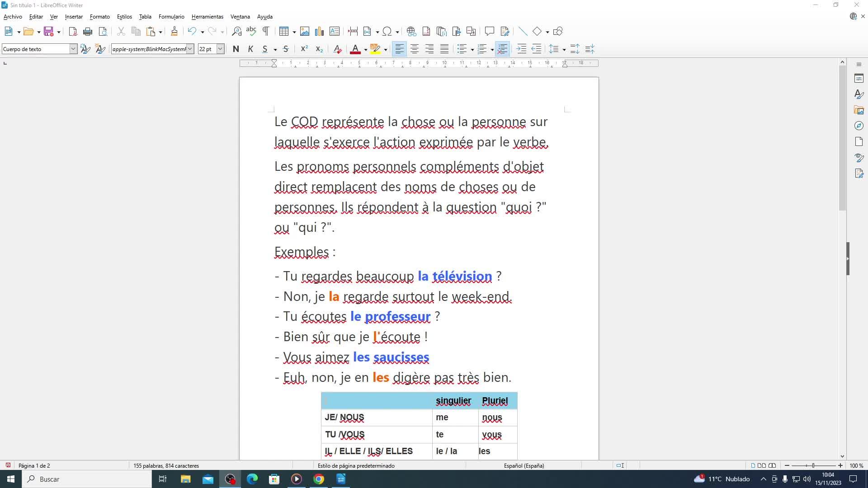
Task: Toggle bold formatting button N
Action: tap(236, 49)
